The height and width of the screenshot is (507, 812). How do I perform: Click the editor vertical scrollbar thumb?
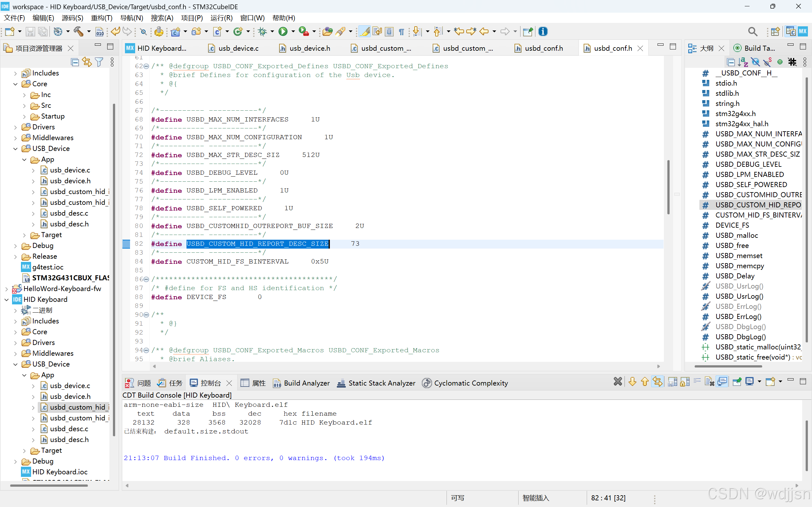pos(668,188)
